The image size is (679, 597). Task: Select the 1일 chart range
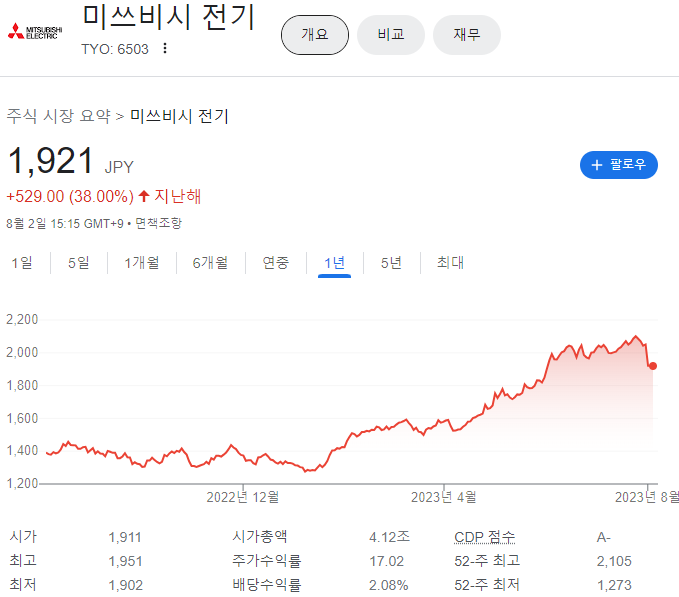coord(22,262)
